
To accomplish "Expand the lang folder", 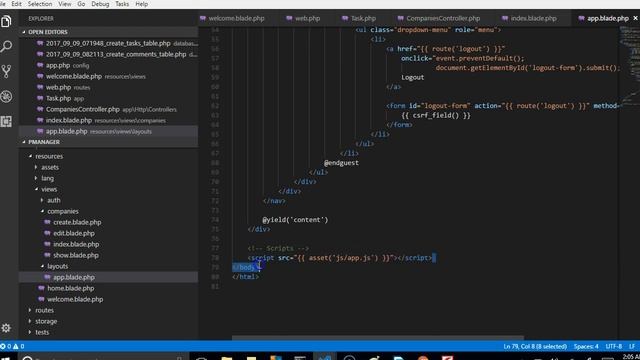I will click(47, 178).
